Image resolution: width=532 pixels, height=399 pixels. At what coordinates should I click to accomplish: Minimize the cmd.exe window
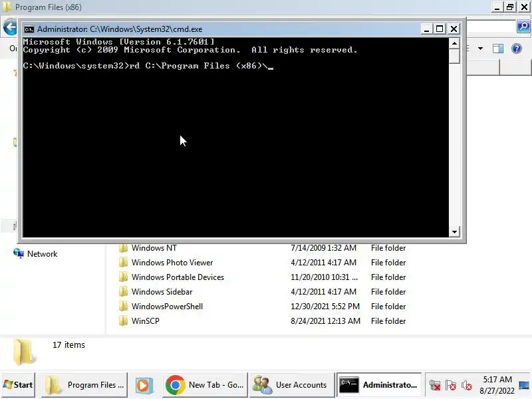click(426, 29)
